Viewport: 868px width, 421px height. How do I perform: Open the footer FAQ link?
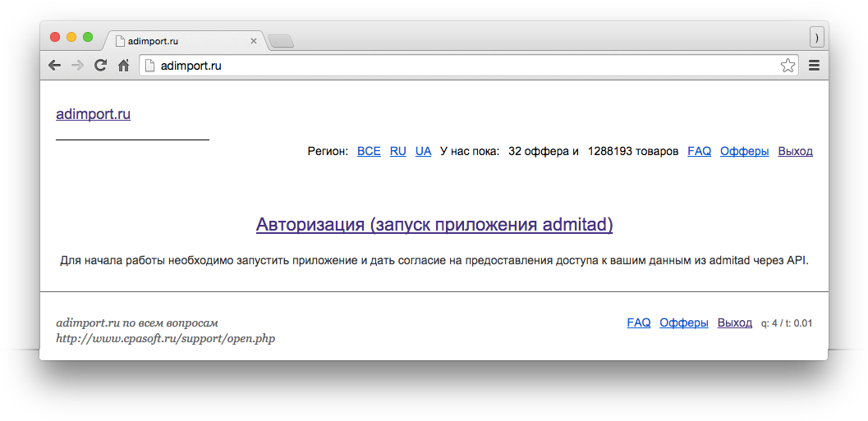[x=638, y=323]
